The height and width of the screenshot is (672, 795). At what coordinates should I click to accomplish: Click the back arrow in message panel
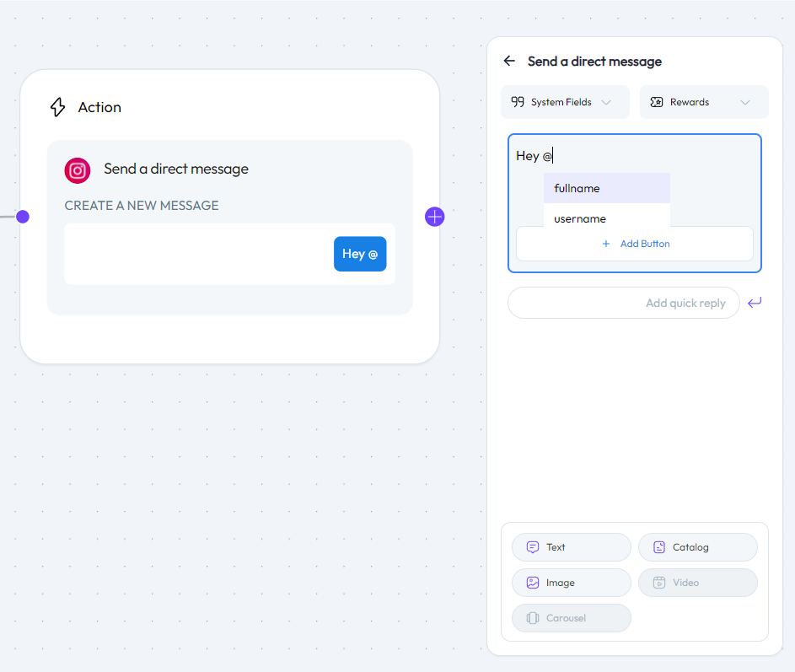click(x=509, y=61)
